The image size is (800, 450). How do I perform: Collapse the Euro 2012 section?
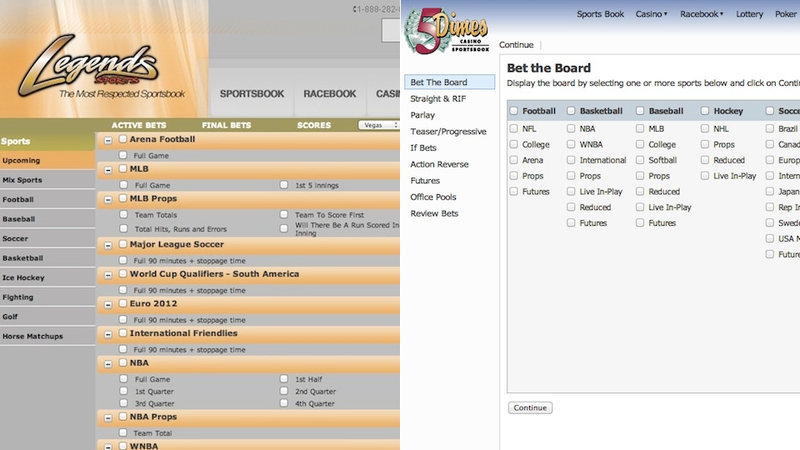point(108,304)
